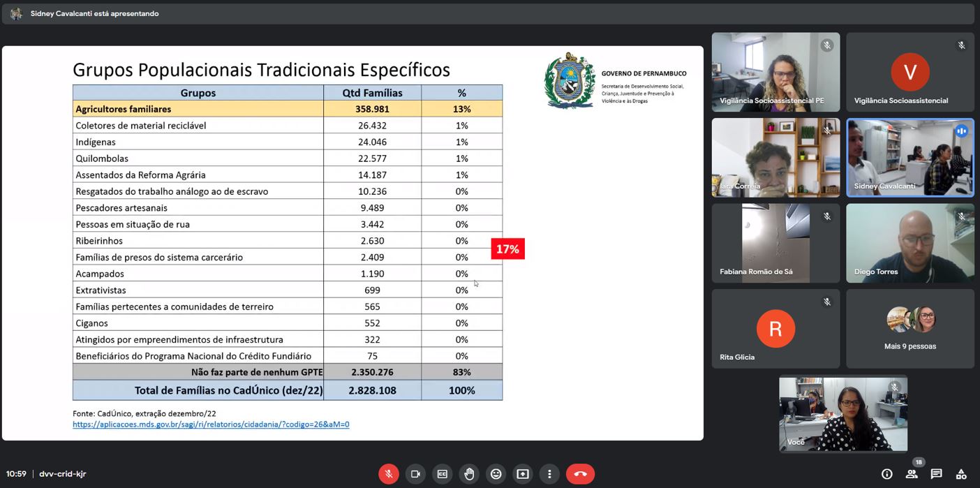Raise your hand in the meeting
The height and width of the screenshot is (488, 980).
tap(469, 474)
